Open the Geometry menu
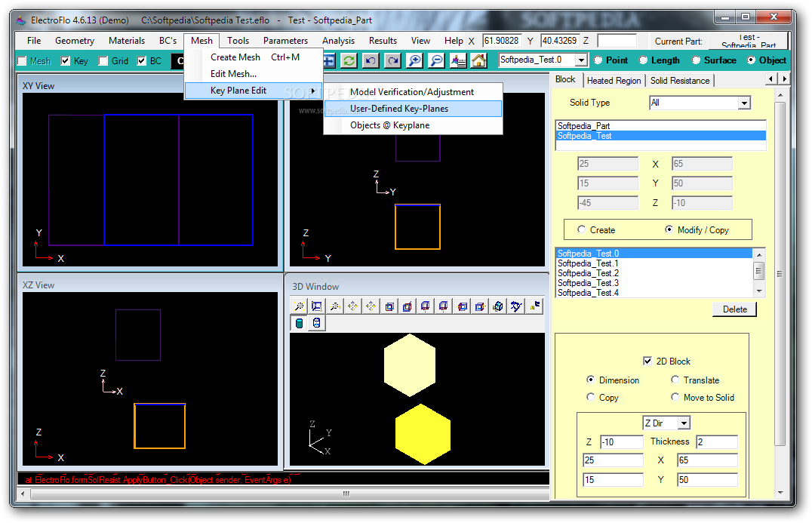This screenshot has height=523, width=812. pyautogui.click(x=75, y=41)
